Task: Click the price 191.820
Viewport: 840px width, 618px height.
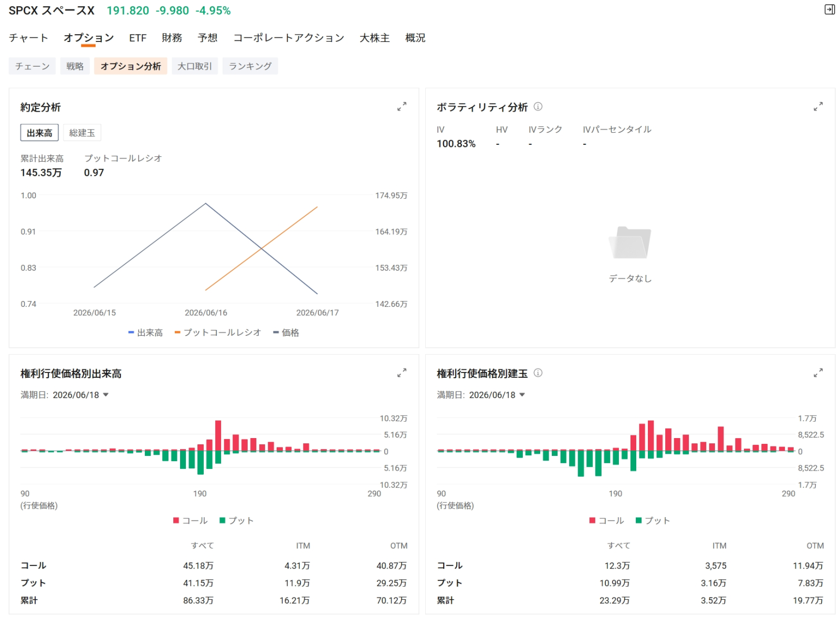Action: click(x=128, y=10)
